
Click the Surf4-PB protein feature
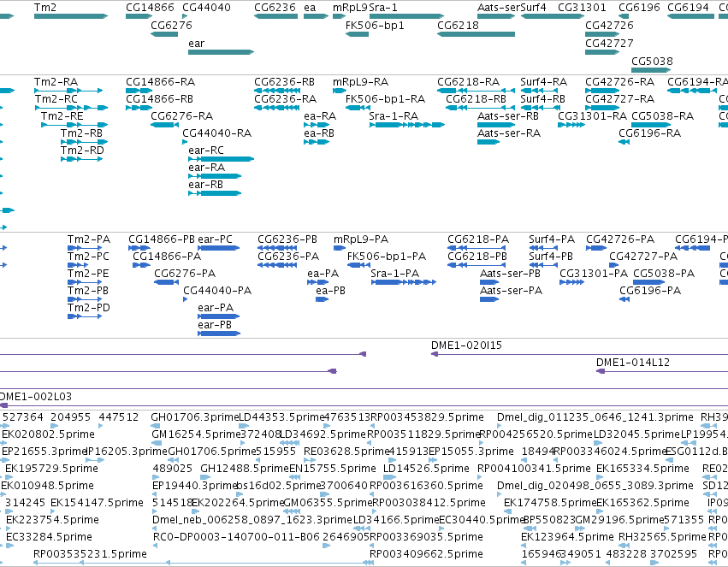[x=543, y=265]
